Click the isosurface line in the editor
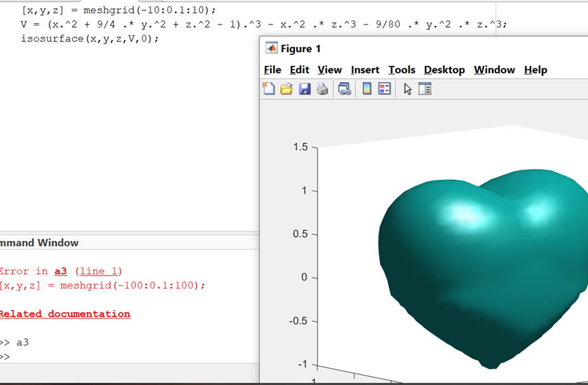The width and height of the screenshot is (588, 385). click(90, 39)
